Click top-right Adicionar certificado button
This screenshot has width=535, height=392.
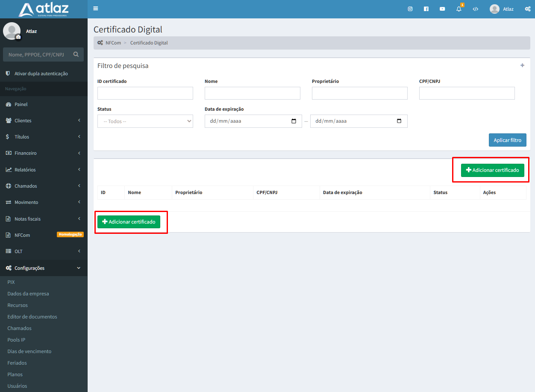point(492,170)
